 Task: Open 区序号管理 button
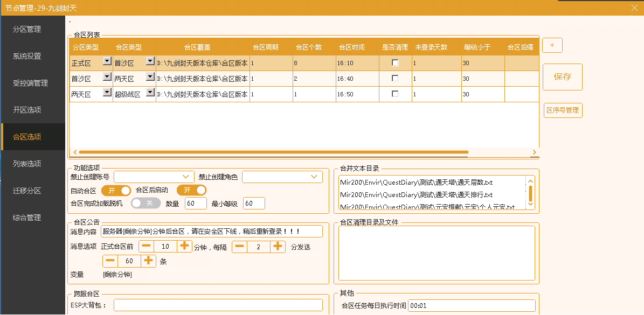[x=563, y=110]
